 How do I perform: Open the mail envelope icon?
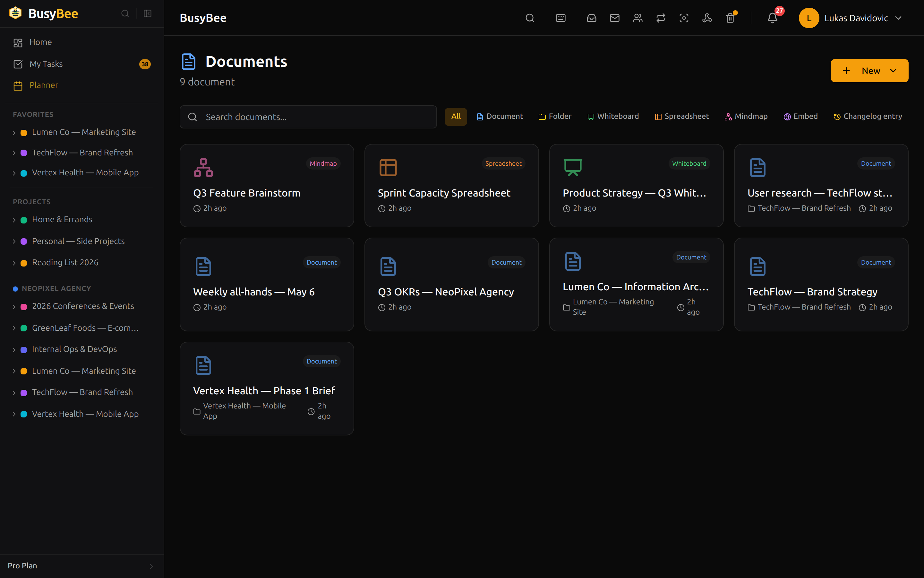[614, 18]
